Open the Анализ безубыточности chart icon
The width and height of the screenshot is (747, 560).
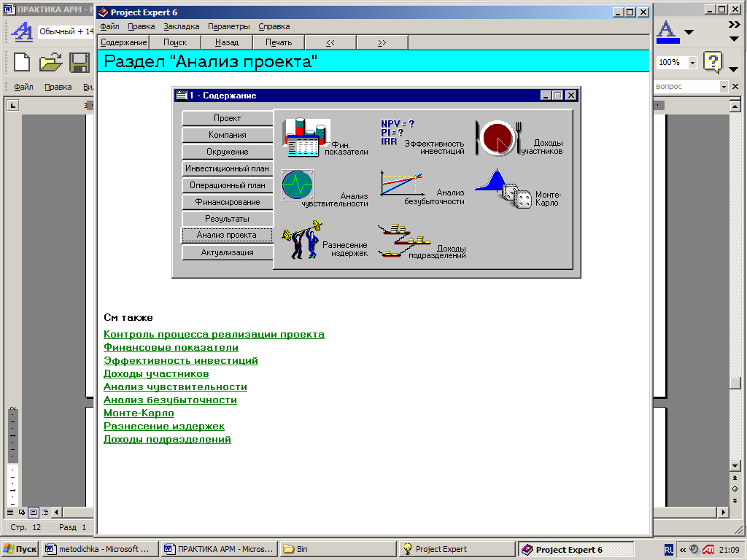[403, 184]
